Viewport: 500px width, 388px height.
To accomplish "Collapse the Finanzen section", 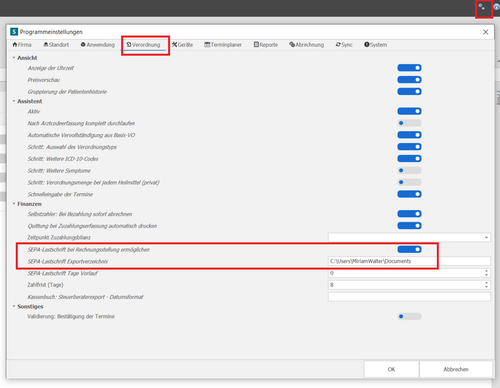I will (x=14, y=204).
